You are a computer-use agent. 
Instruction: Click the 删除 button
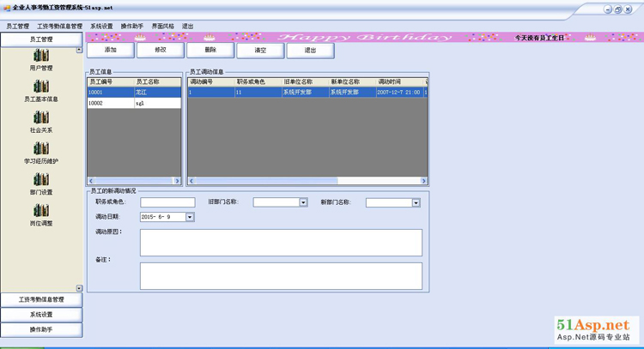[210, 51]
